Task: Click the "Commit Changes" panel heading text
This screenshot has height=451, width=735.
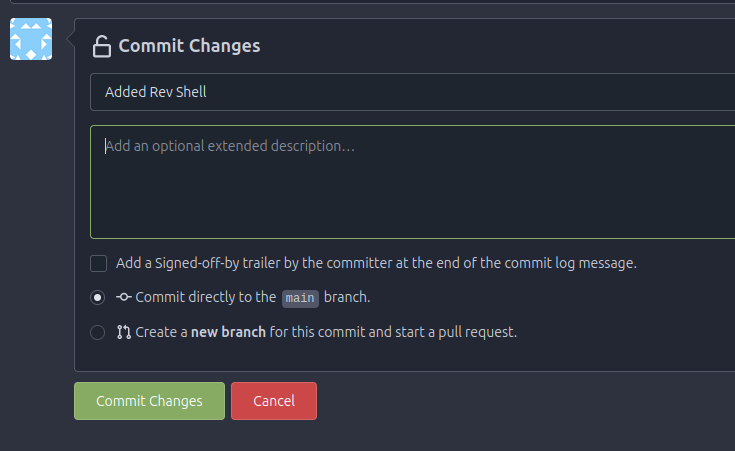Action: [x=189, y=46]
